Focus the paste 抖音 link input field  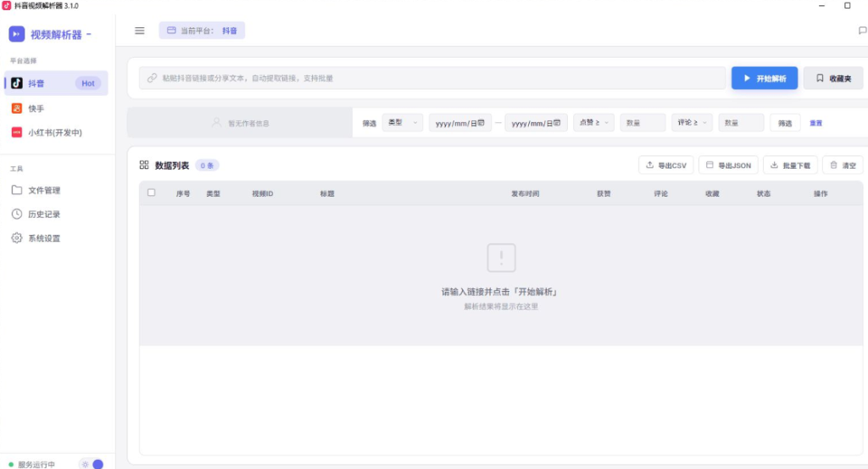click(x=432, y=78)
